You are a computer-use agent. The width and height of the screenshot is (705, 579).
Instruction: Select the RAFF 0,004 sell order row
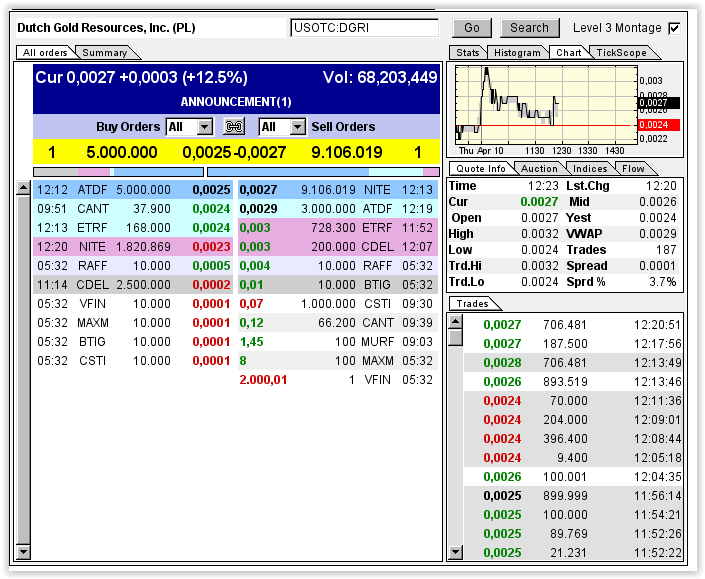point(338,266)
